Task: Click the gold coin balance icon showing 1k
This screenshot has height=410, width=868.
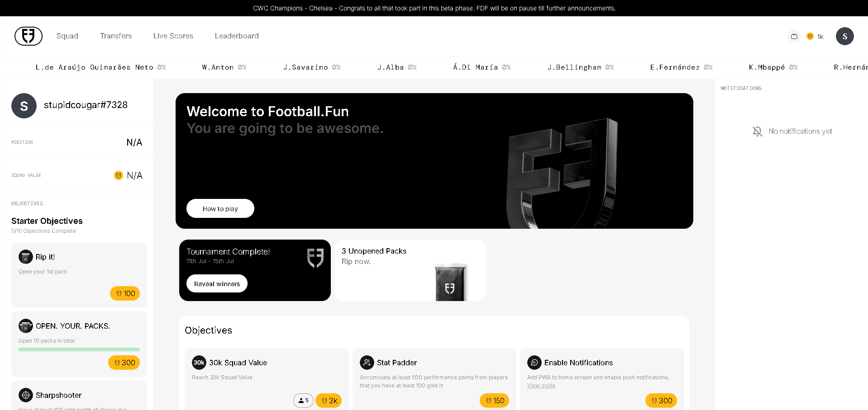Action: pyautogui.click(x=810, y=36)
